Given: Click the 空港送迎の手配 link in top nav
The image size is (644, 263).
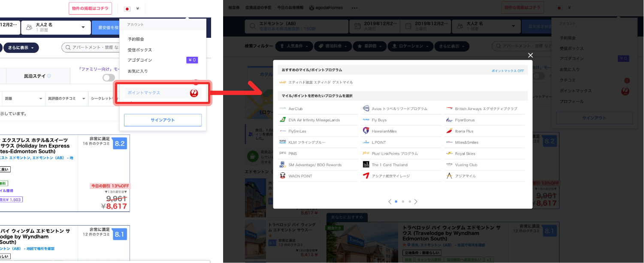Looking at the screenshot, I should pyautogui.click(x=257, y=8).
